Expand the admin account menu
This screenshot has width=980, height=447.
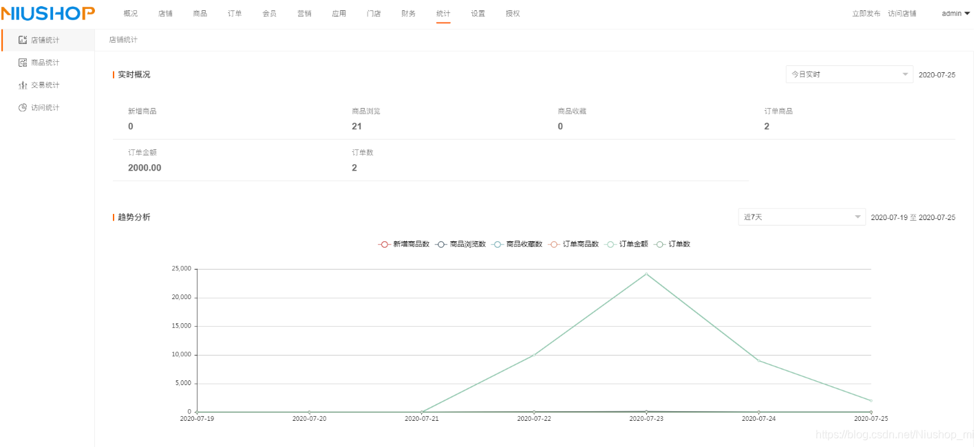click(x=956, y=14)
